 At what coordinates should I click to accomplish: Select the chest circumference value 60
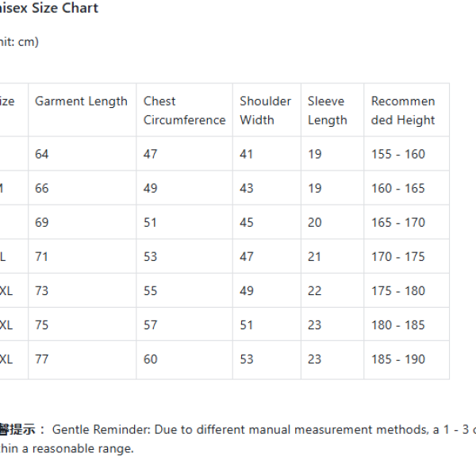click(150, 359)
